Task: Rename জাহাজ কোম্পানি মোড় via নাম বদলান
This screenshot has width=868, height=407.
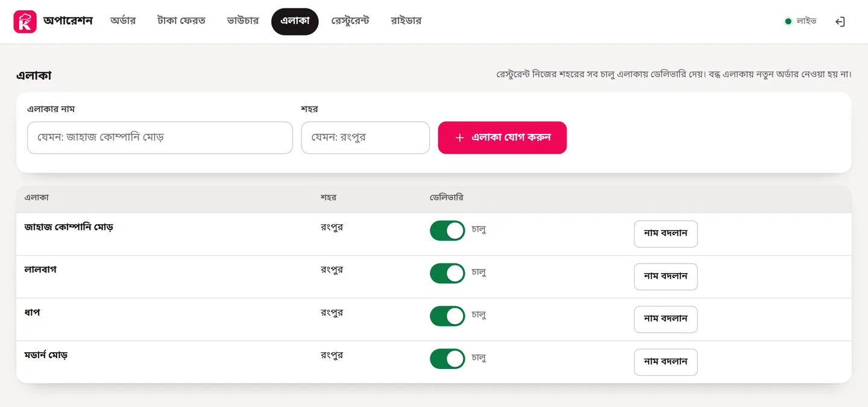Action: (665, 234)
